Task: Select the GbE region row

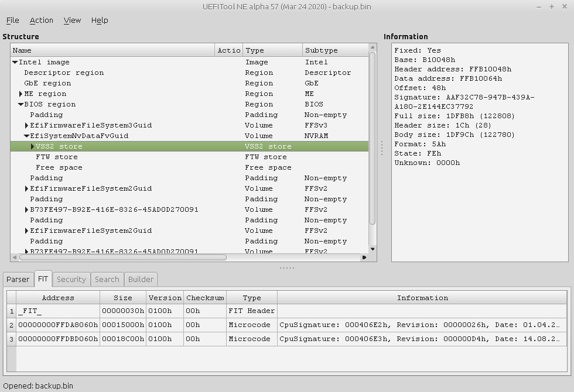Action: (x=189, y=83)
